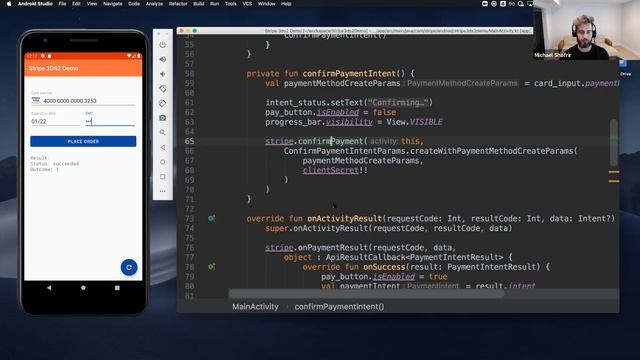Click the override gutter icon beside onSuccess
Viewport: 640px width, 360px height.
(x=211, y=267)
